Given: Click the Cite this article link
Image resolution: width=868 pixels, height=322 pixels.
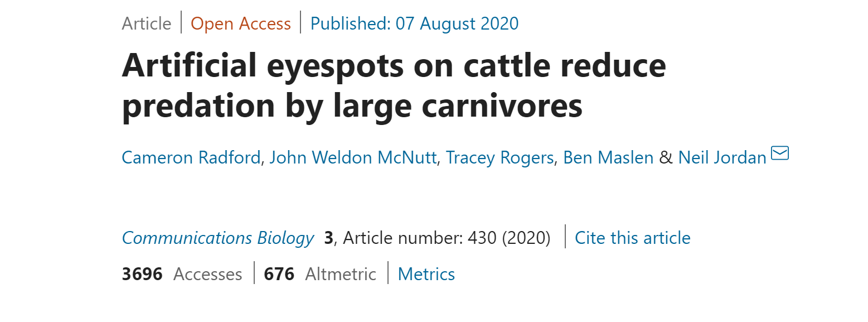Looking at the screenshot, I should 632,238.
